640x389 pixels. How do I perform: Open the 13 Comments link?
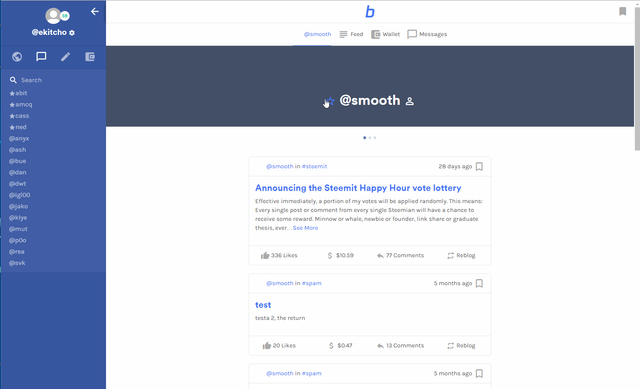pyautogui.click(x=400, y=346)
